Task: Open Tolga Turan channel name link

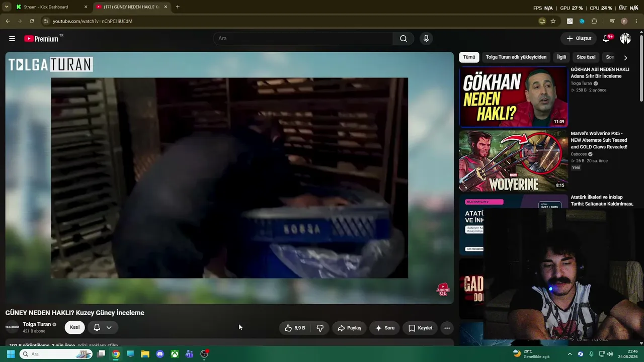Action: tap(37, 324)
